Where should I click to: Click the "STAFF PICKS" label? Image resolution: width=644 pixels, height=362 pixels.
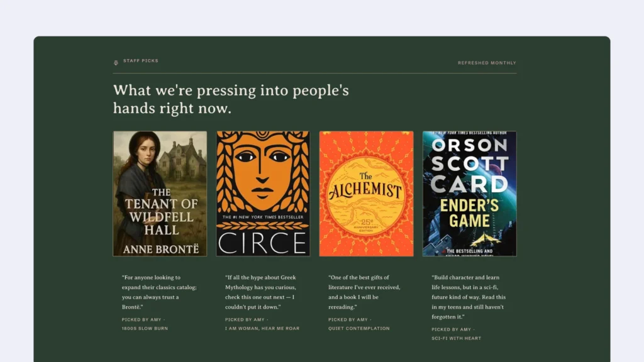click(x=141, y=61)
